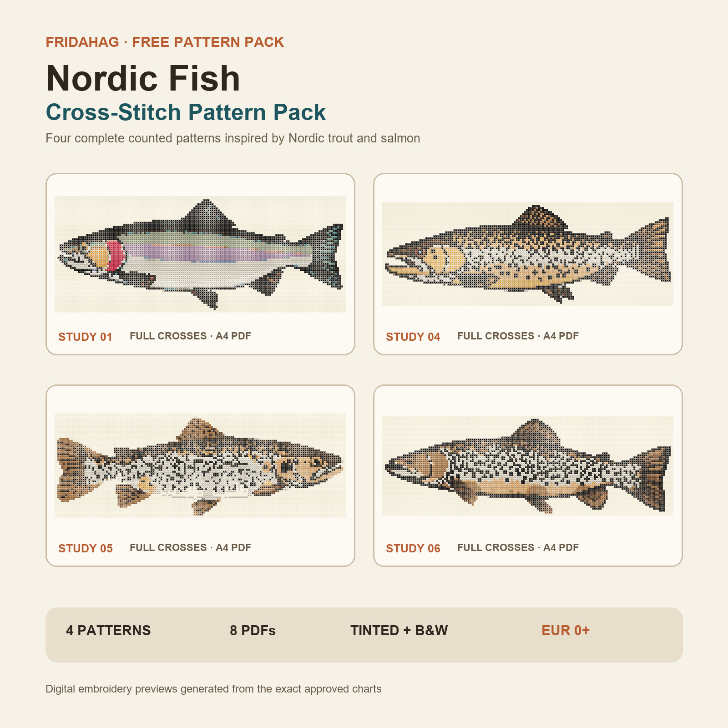This screenshot has height=728, width=728.
Task: Click the Study 01 rainbow trout preview
Action: (200, 254)
